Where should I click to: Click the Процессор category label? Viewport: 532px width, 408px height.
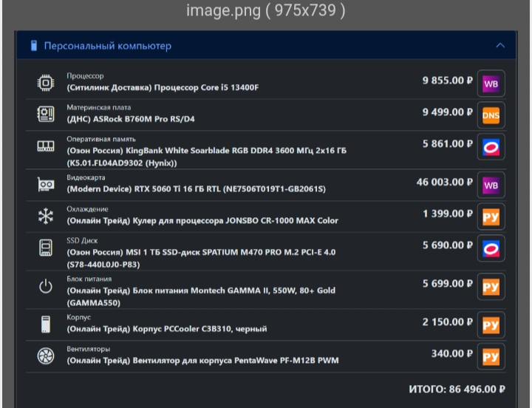coord(85,76)
